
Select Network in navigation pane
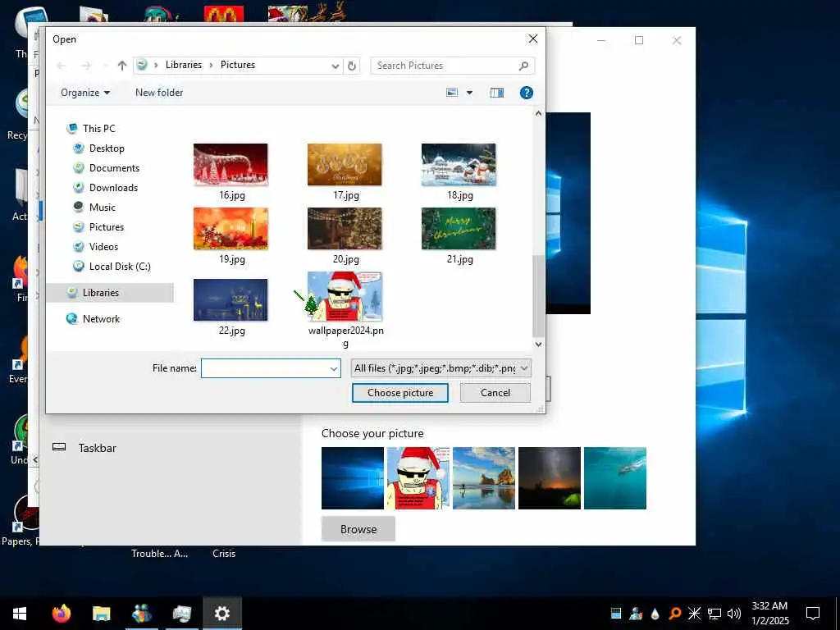101,319
